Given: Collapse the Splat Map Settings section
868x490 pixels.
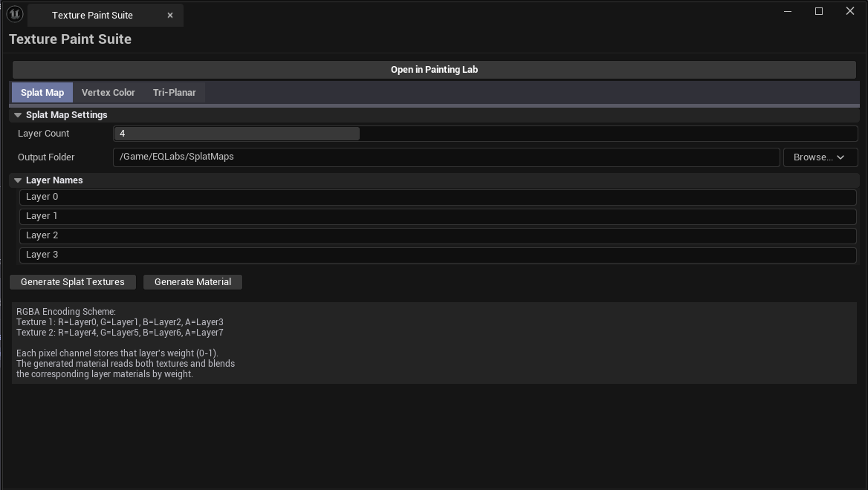Looking at the screenshot, I should pos(18,115).
